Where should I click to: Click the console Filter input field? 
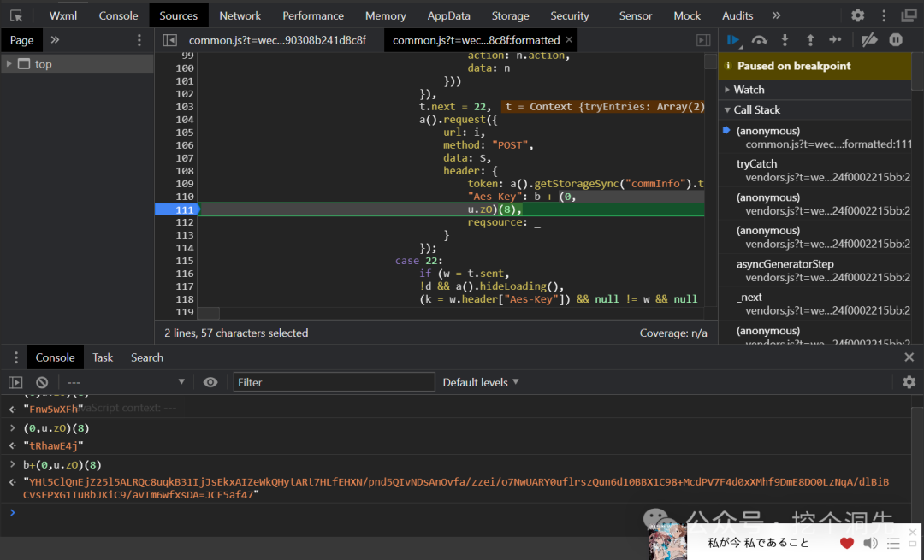point(334,382)
